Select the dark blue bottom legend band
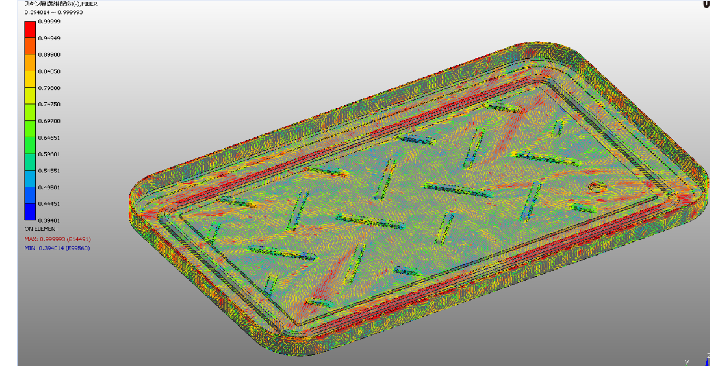The image size is (710, 366). pyautogui.click(x=29, y=212)
